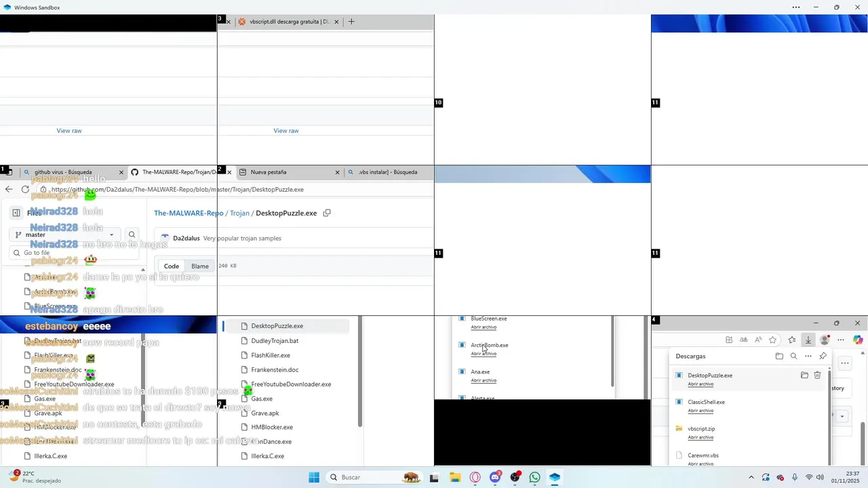Open File Explorer from taskbar
The height and width of the screenshot is (488, 868).
[x=455, y=477]
